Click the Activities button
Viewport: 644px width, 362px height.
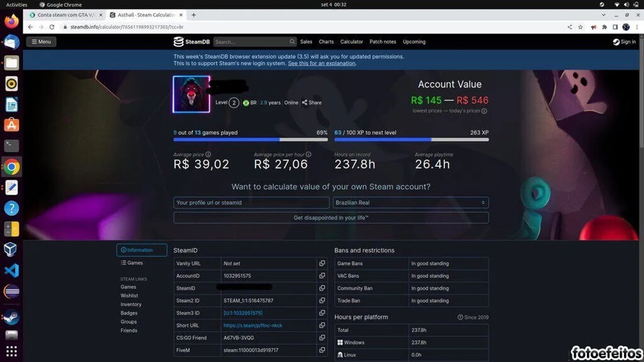(17, 5)
